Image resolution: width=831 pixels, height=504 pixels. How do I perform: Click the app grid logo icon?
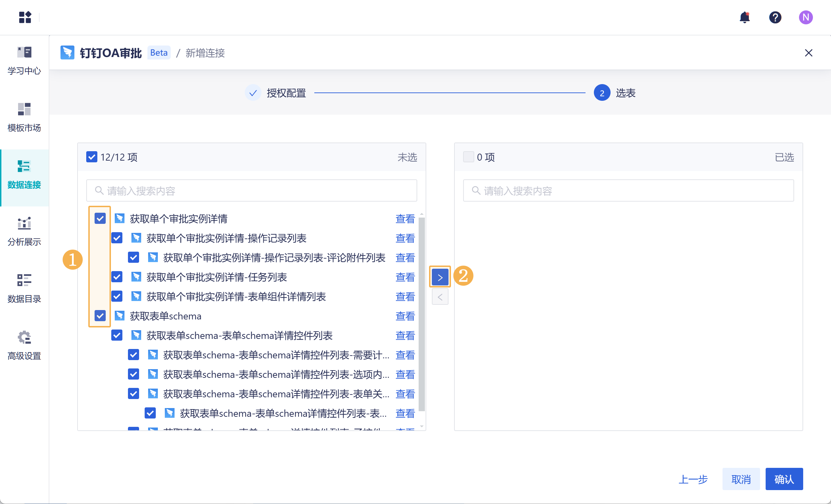[25, 17]
